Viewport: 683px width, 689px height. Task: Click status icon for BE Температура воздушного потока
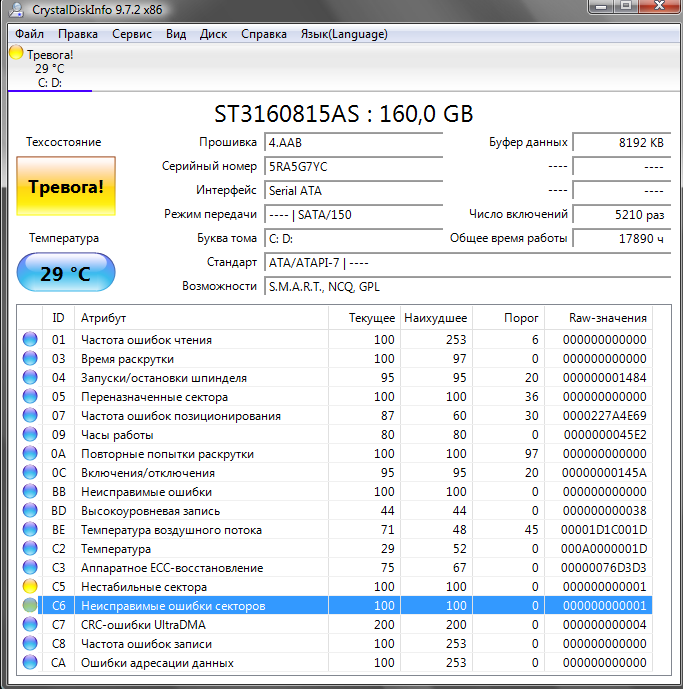30,529
